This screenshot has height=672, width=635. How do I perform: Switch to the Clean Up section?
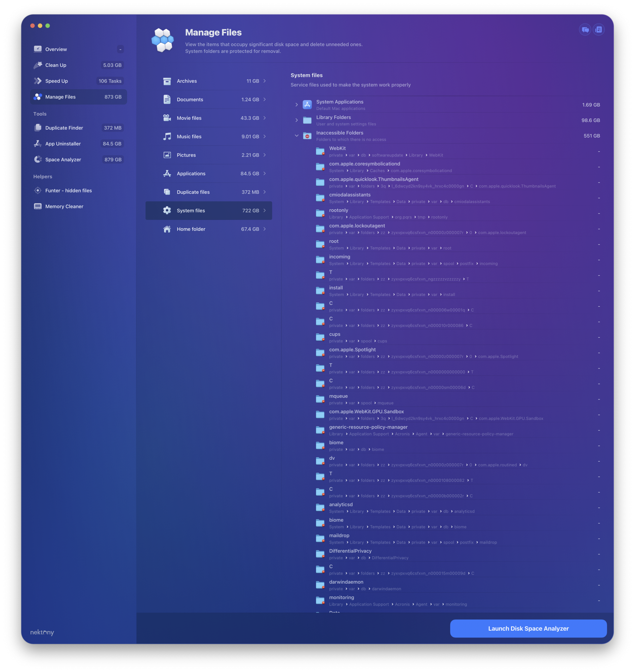(79, 65)
